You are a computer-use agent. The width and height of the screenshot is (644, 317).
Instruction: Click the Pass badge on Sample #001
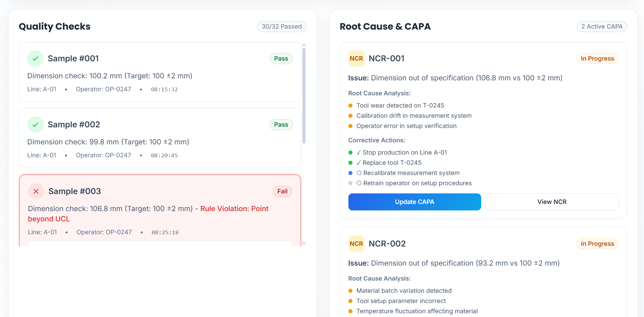click(x=281, y=59)
